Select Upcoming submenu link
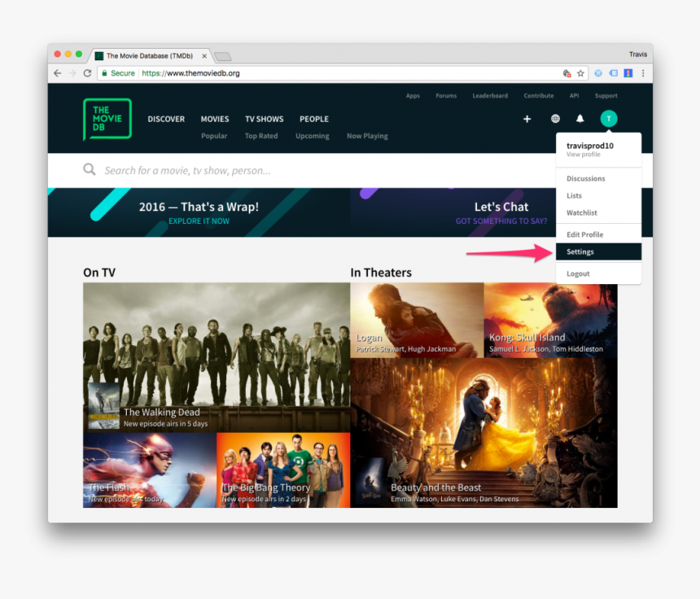Viewport: 700px width, 599px height. (x=312, y=136)
